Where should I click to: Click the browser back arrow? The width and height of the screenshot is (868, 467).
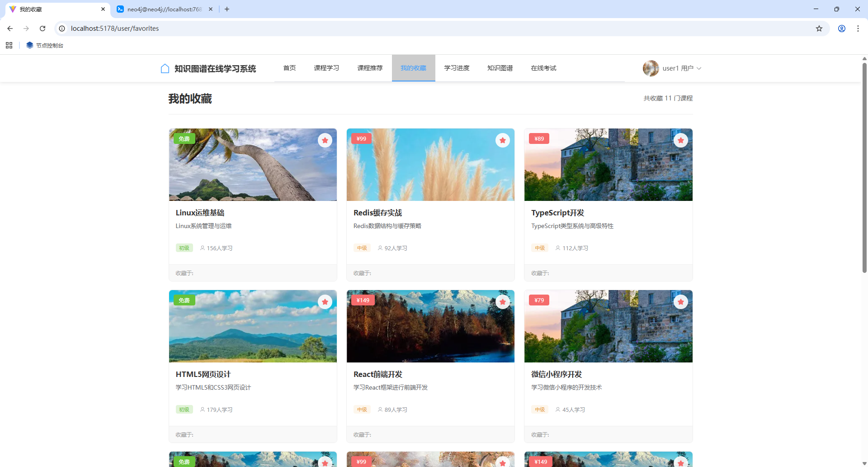pos(10,29)
